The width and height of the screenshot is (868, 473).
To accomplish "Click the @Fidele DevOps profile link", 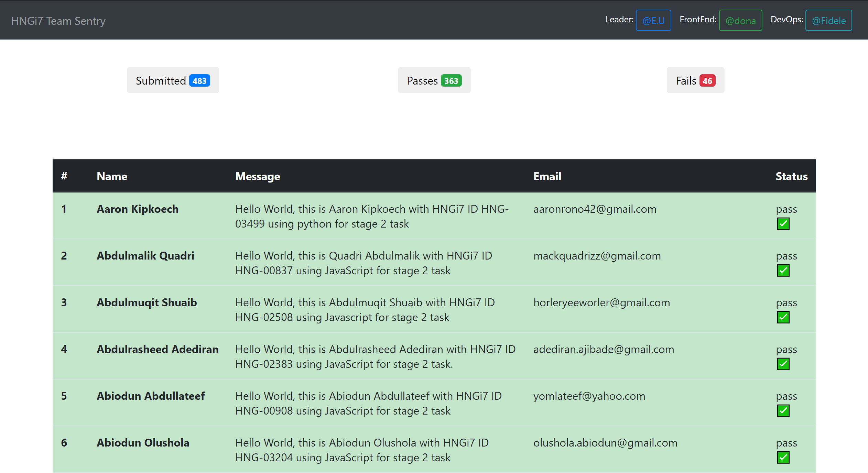I will pyautogui.click(x=828, y=21).
